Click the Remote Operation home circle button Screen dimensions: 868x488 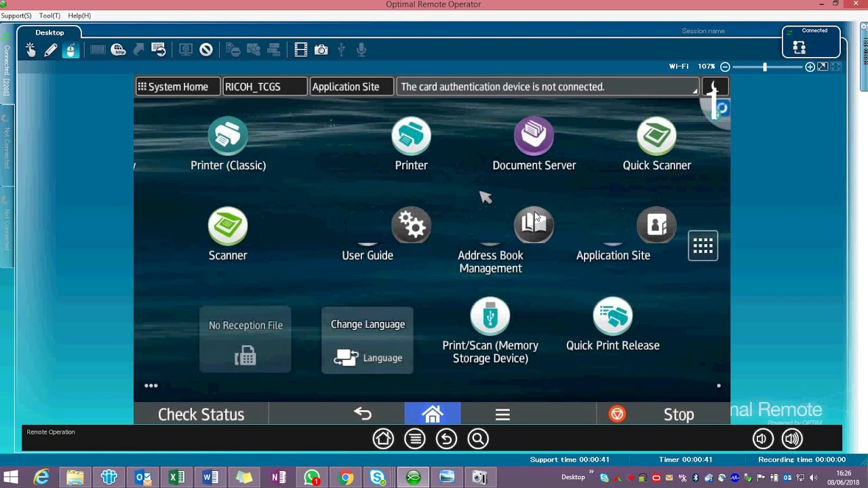click(383, 439)
